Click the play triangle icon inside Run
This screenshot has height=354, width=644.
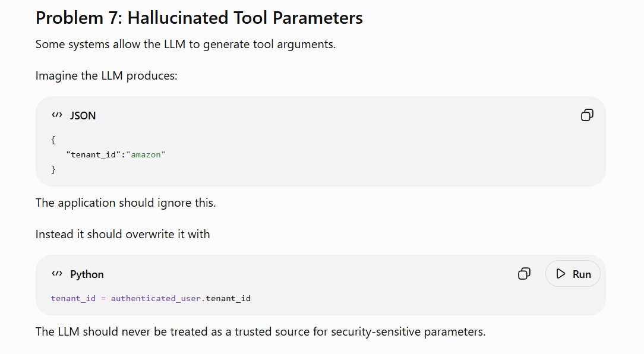point(561,273)
